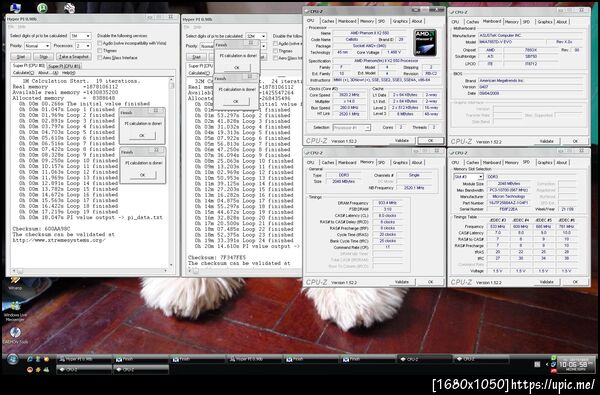The height and width of the screenshot is (395, 600).
Task: Click OK in the upper Finish dialog over the 32M window
Action: (236, 68)
